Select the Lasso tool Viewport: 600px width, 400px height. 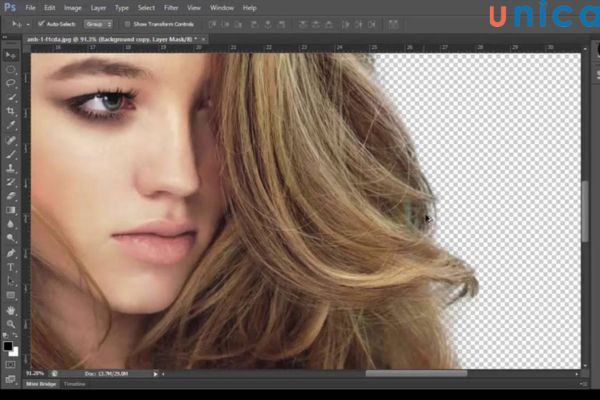click(11, 83)
